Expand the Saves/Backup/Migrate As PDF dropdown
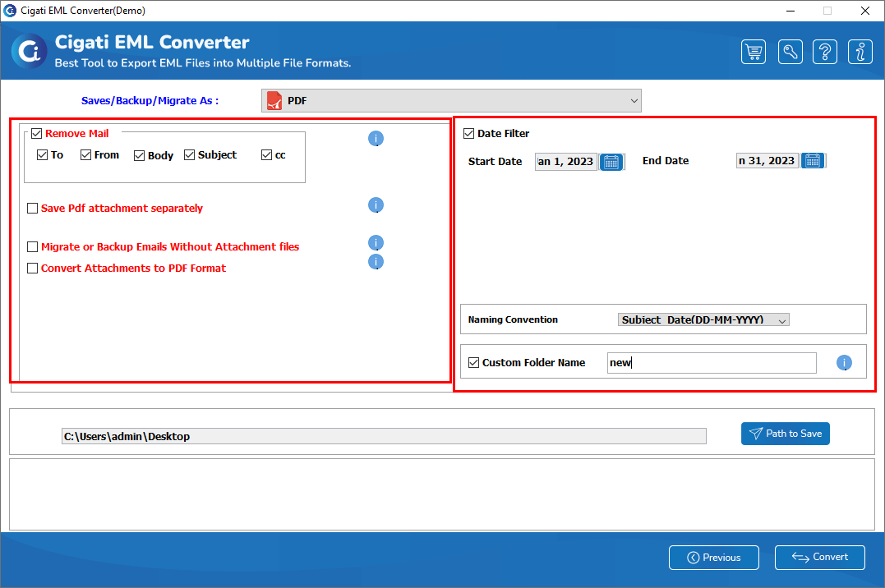Image resolution: width=885 pixels, height=588 pixels. click(451, 100)
